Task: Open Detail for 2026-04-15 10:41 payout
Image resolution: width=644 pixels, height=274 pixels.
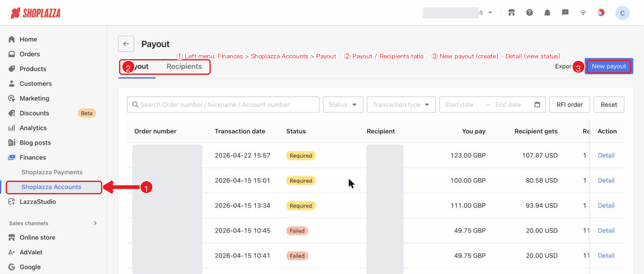Action: tap(606, 256)
